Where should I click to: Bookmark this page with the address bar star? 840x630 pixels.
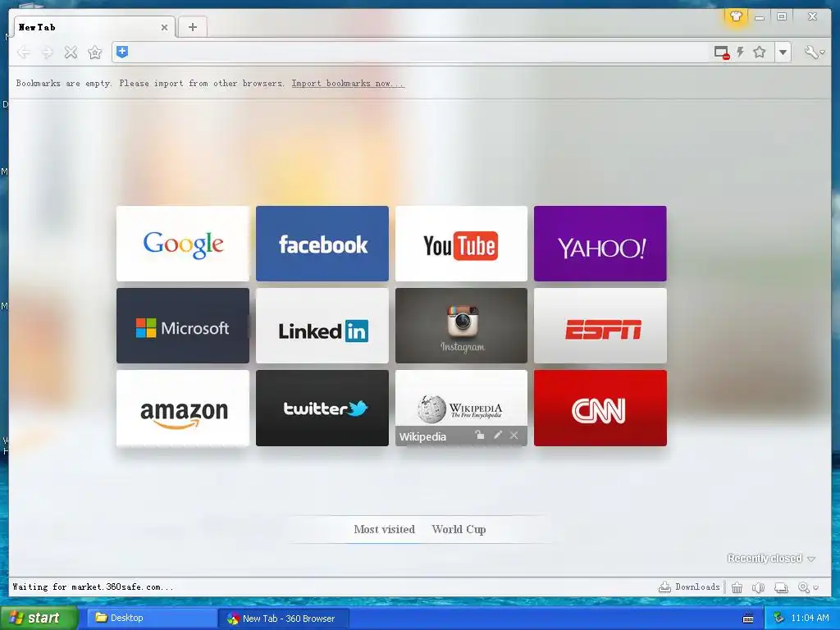pos(759,52)
